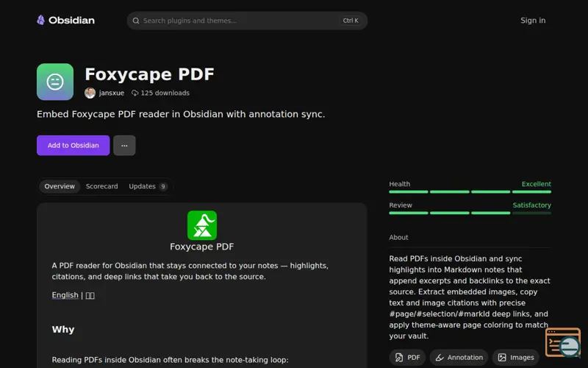Click the Foxycape PDF plugin smiley icon

coord(55,82)
